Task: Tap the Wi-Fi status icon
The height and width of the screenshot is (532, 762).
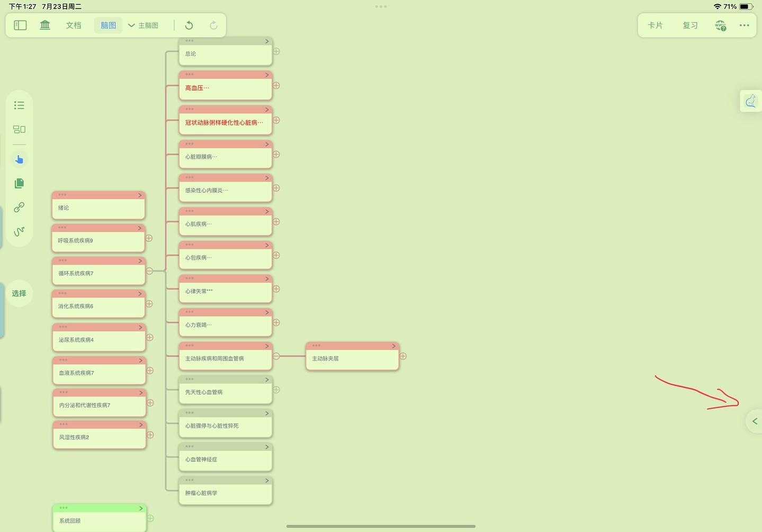Action: tap(717, 6)
